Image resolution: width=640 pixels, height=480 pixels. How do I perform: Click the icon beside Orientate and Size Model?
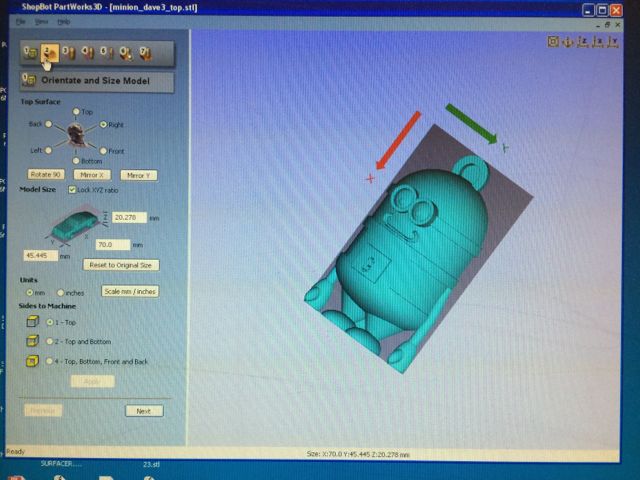(x=29, y=80)
